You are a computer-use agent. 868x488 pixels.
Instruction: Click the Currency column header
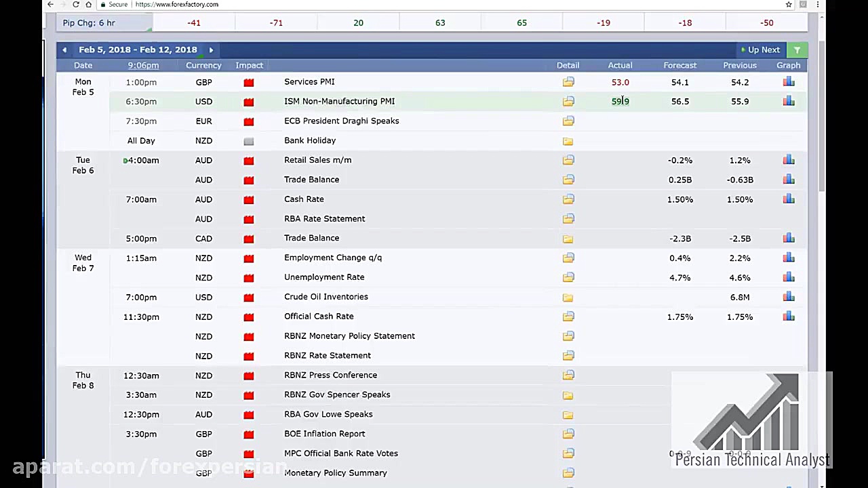[203, 65]
